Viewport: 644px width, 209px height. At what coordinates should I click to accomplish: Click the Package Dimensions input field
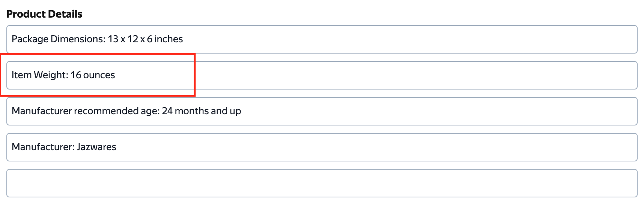point(322,39)
